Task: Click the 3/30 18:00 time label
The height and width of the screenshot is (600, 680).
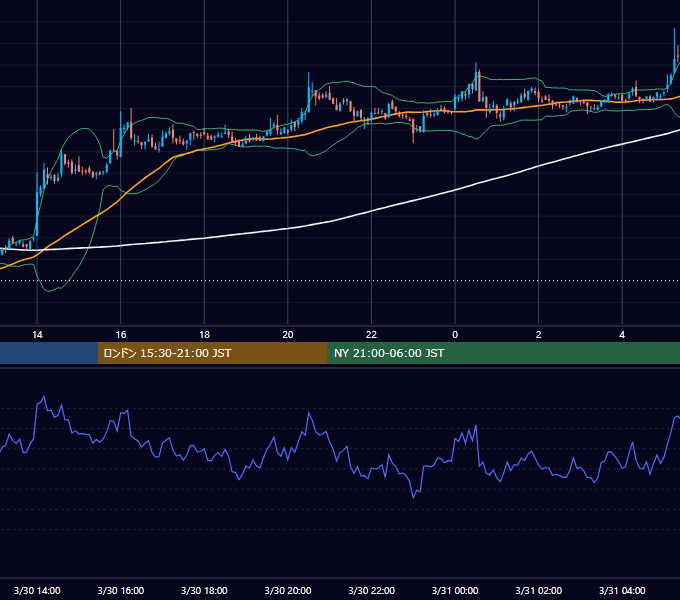Action: pyautogui.click(x=204, y=590)
